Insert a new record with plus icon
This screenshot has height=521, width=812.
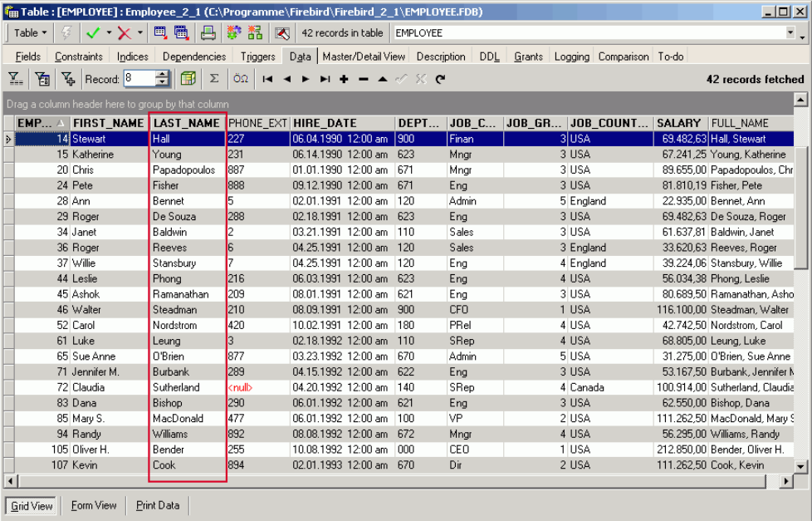pos(344,79)
